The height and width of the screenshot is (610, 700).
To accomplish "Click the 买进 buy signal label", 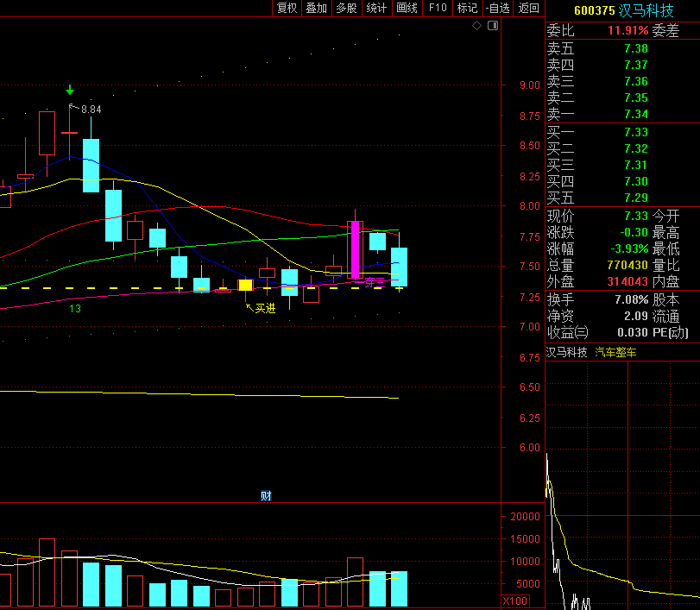I will point(265,308).
